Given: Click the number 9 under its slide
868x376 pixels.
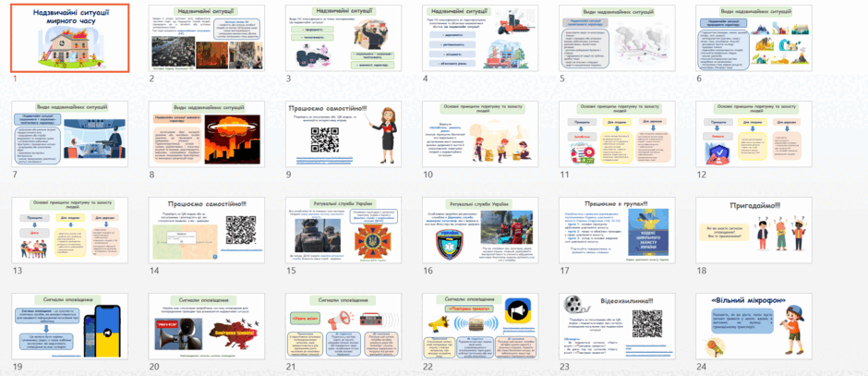Looking at the screenshot, I should tap(289, 175).
